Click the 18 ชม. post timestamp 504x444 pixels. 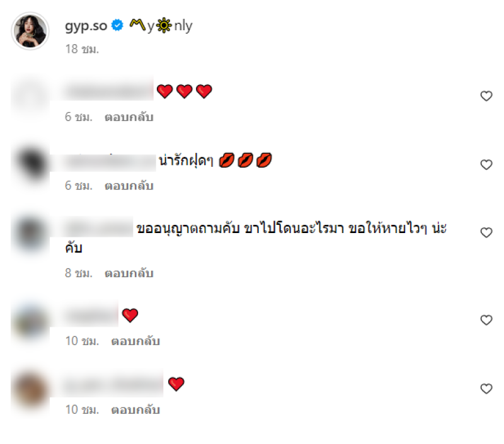click(82, 49)
